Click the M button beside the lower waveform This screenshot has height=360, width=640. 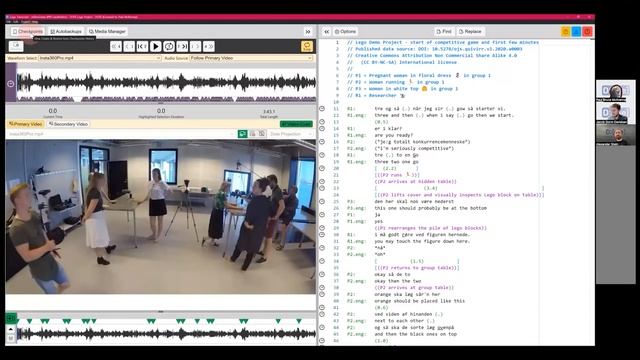(x=11, y=338)
